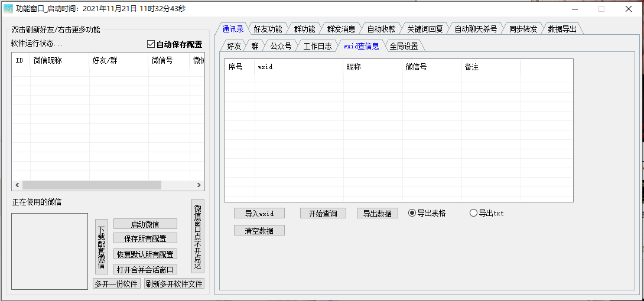Click the 恢复默认所有配置 button

pyautogui.click(x=145, y=254)
